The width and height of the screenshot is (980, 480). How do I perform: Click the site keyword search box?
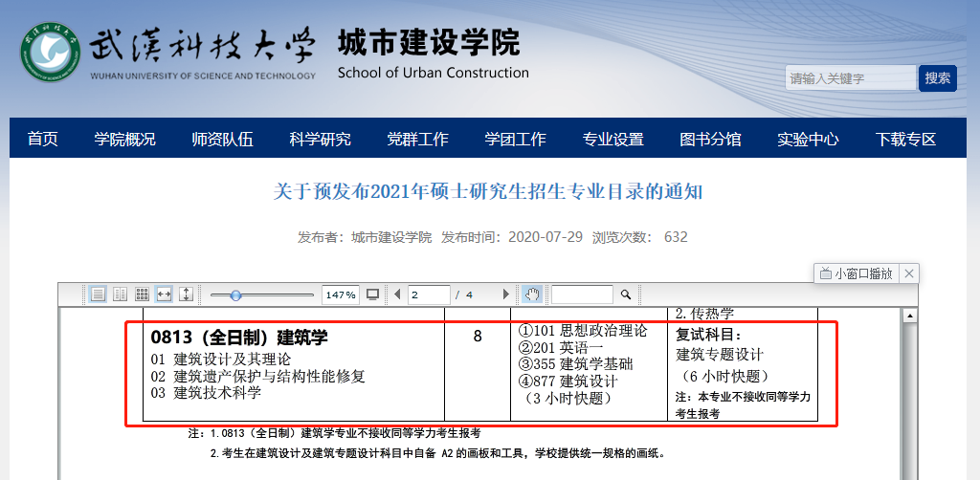tap(851, 78)
